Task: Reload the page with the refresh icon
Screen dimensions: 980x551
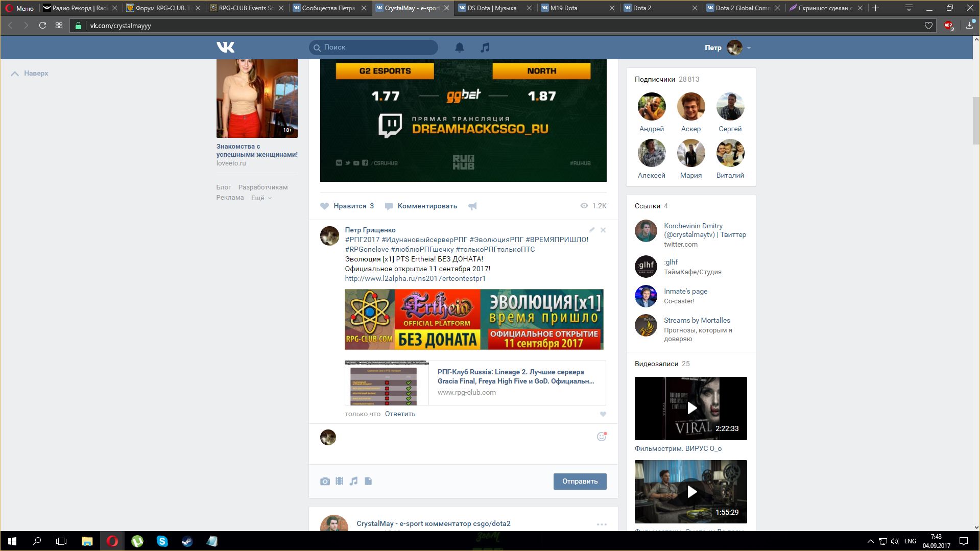Action: click(42, 26)
